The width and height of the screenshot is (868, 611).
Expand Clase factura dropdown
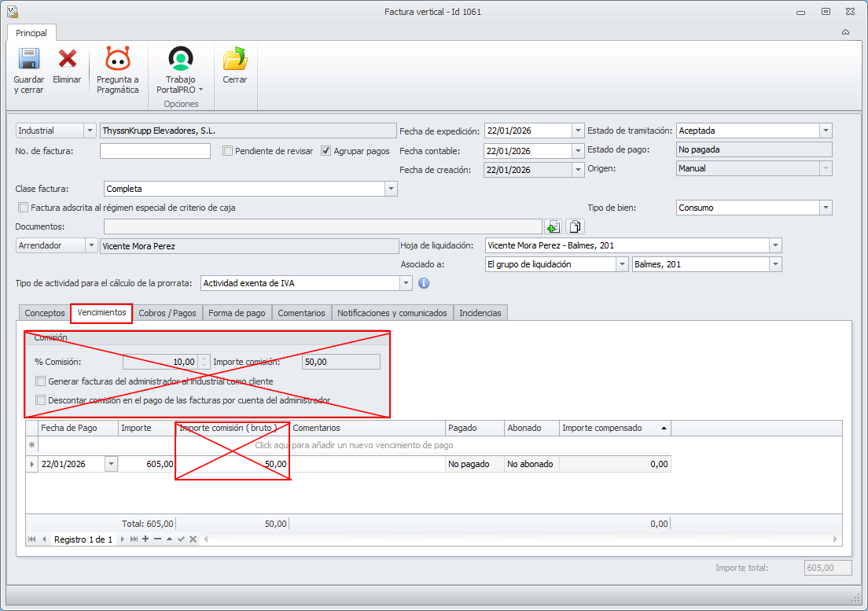pos(391,189)
